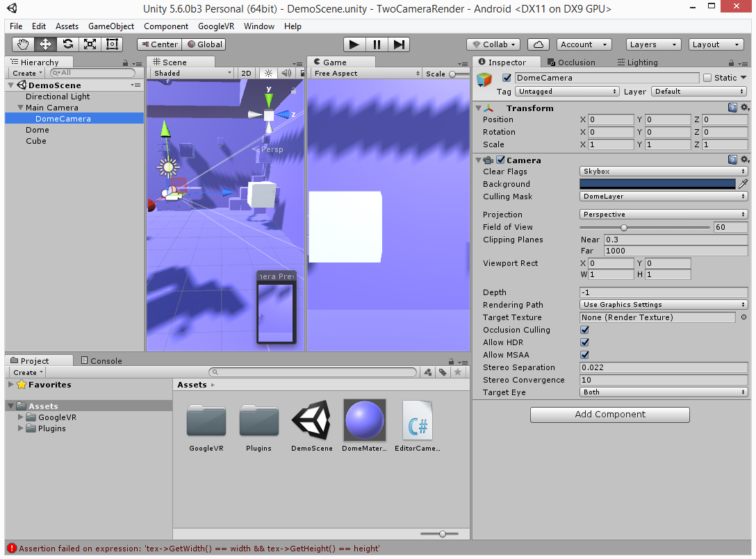Open the Rendering Path dropdown

(664, 305)
